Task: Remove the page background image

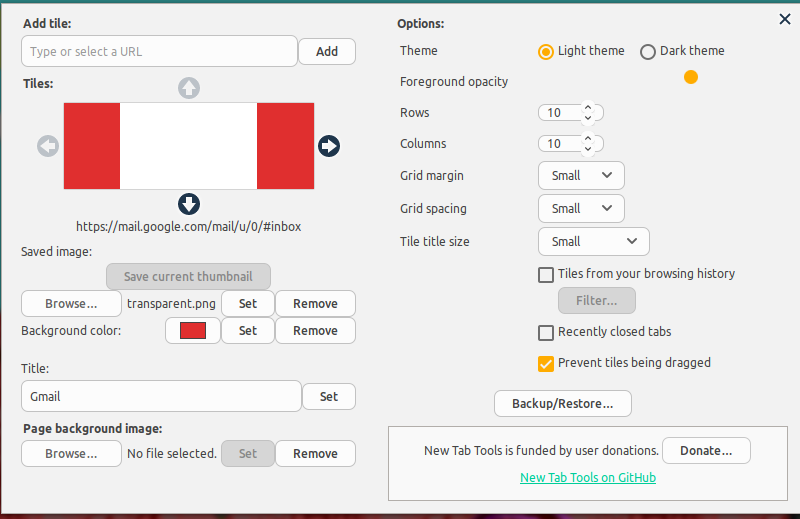Action: [315, 454]
